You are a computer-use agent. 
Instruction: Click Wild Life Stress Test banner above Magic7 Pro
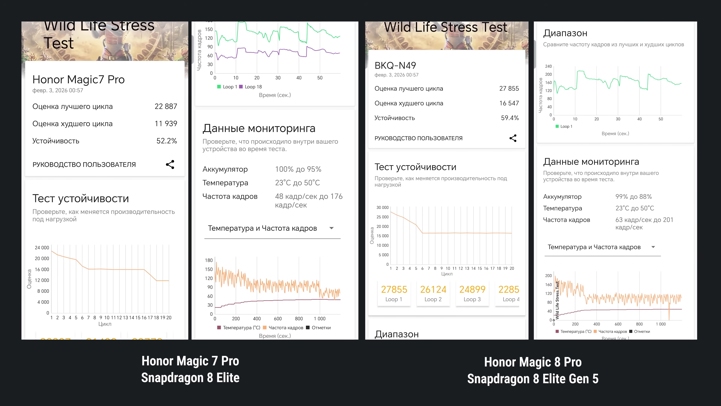[x=105, y=41]
